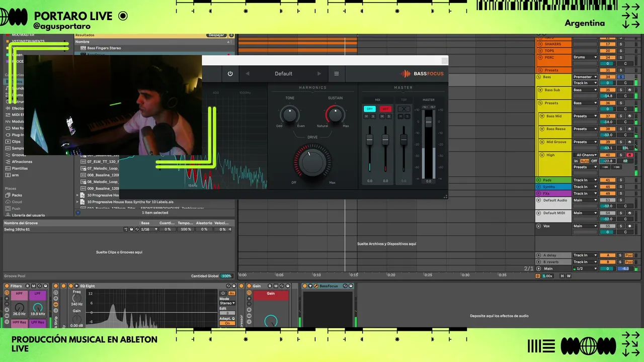Click Filters rack Macro Map M button
Screen dimensions: 644x362
tap(34, 286)
